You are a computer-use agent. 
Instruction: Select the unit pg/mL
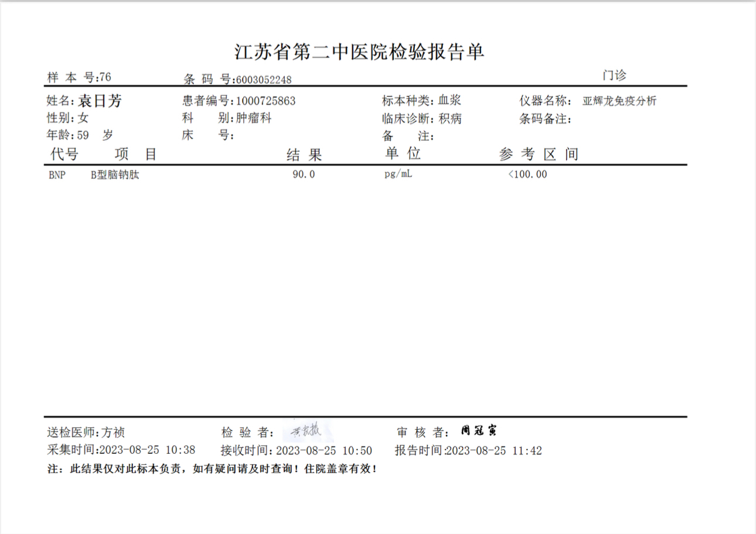pyautogui.click(x=398, y=174)
